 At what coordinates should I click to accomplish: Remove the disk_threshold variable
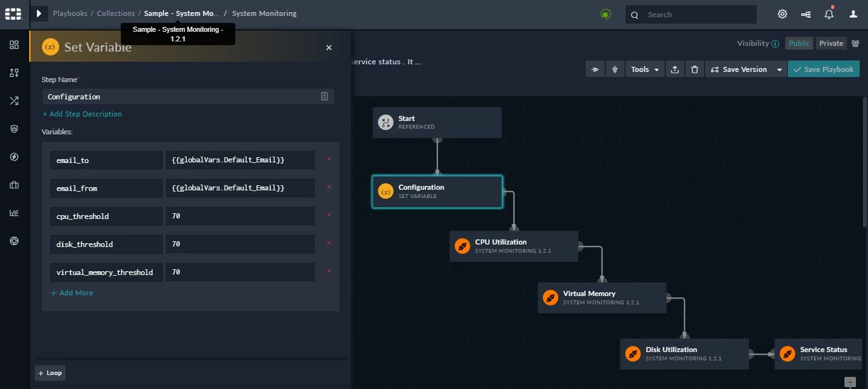tap(329, 243)
